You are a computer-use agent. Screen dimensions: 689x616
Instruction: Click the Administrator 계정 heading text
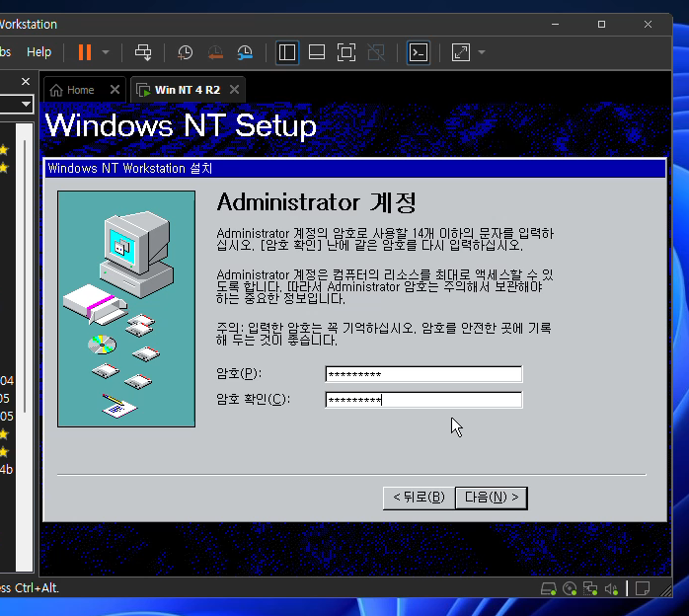(317, 202)
